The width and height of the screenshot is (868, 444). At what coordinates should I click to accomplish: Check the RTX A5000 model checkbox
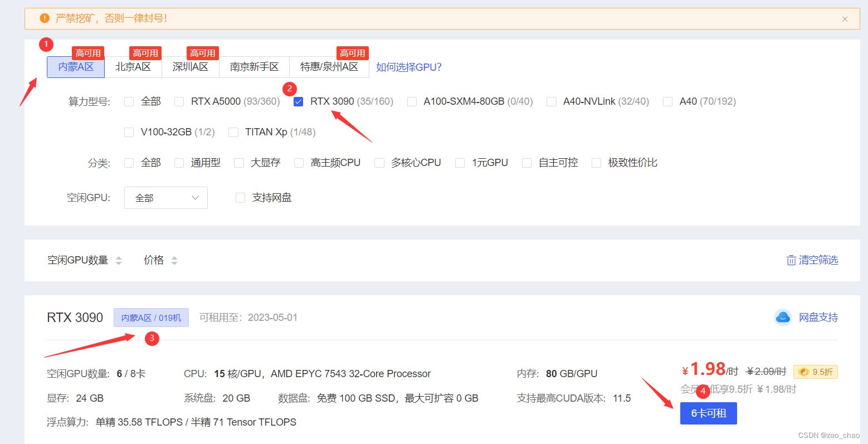pos(179,101)
